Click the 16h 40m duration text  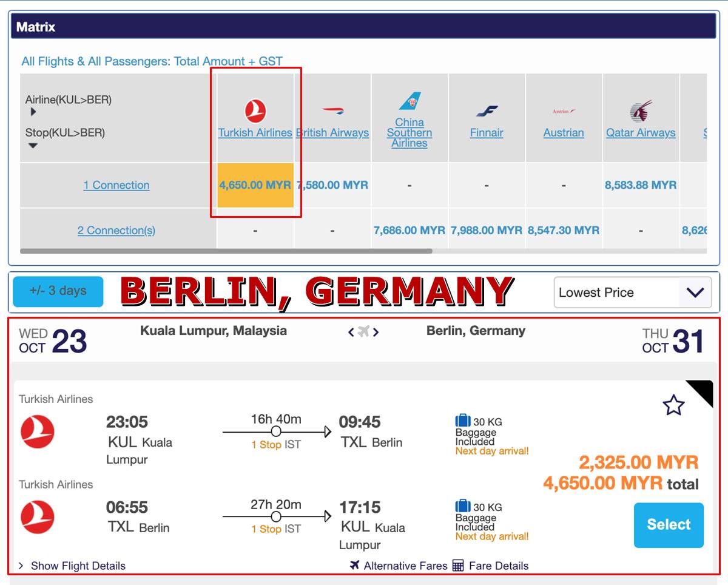coord(276,419)
